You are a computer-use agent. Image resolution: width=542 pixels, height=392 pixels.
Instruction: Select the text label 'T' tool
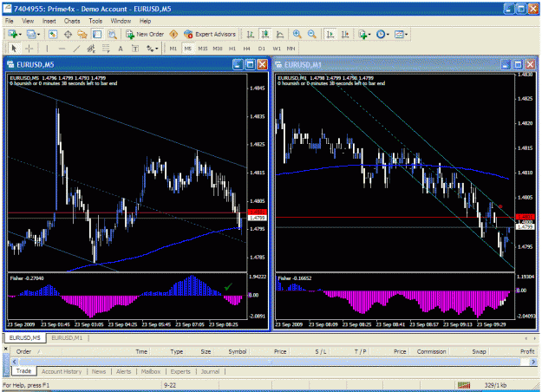135,49
